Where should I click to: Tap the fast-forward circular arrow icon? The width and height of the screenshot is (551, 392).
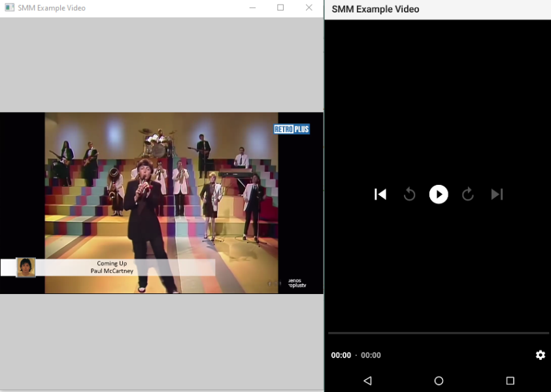(x=468, y=194)
